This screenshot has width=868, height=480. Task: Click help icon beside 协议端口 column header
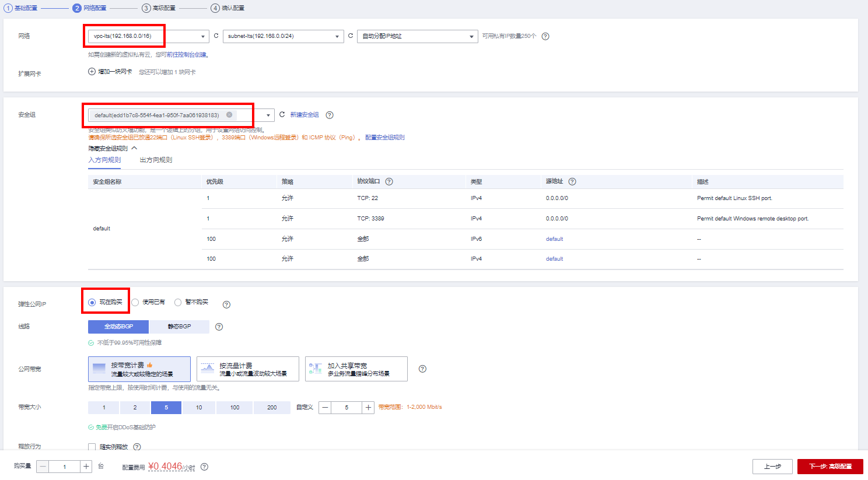click(x=389, y=181)
